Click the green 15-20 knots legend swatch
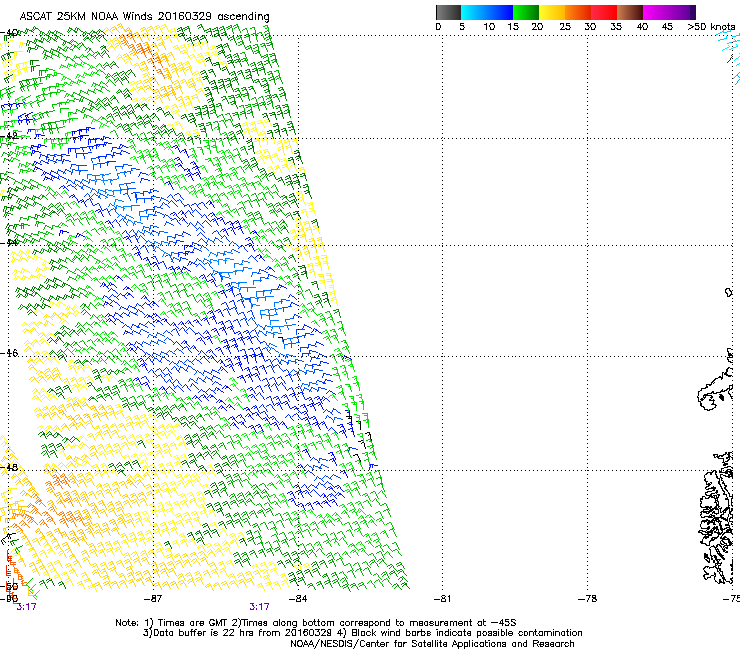 pyautogui.click(x=526, y=12)
